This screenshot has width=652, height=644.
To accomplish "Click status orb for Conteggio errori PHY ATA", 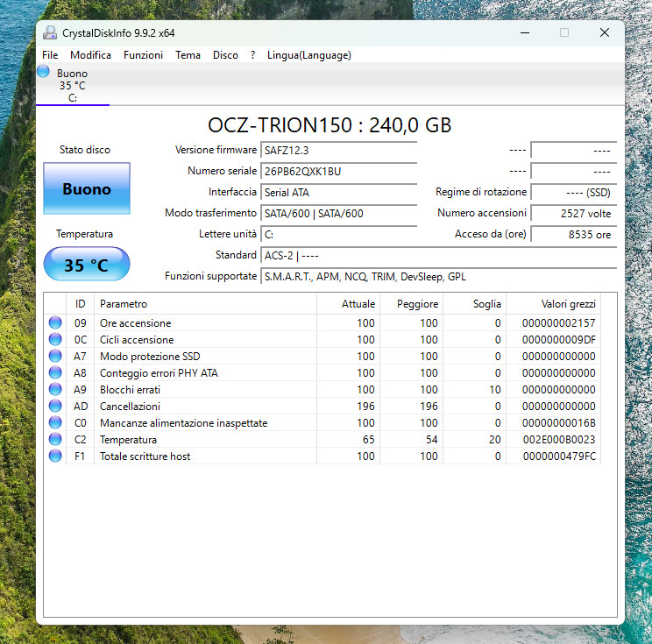I will click(x=55, y=372).
